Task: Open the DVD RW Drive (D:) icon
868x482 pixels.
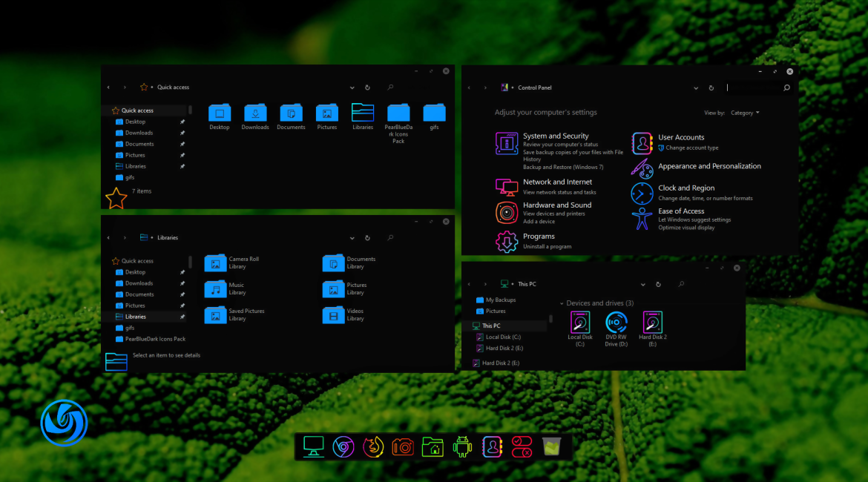Action: pyautogui.click(x=616, y=323)
